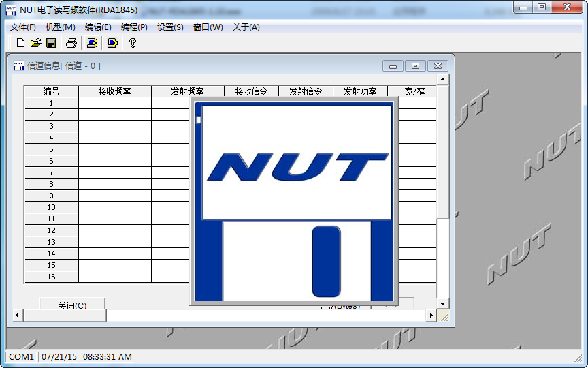Select channel row number 14

tap(51, 254)
